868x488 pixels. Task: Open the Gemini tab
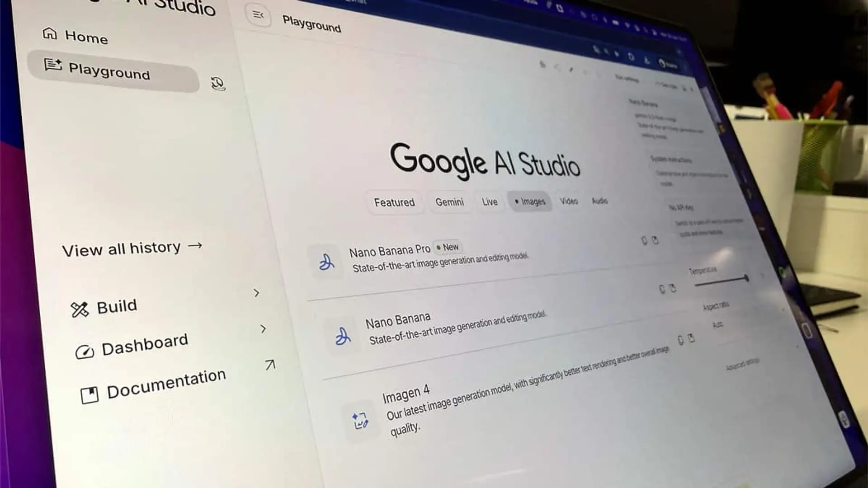point(449,202)
